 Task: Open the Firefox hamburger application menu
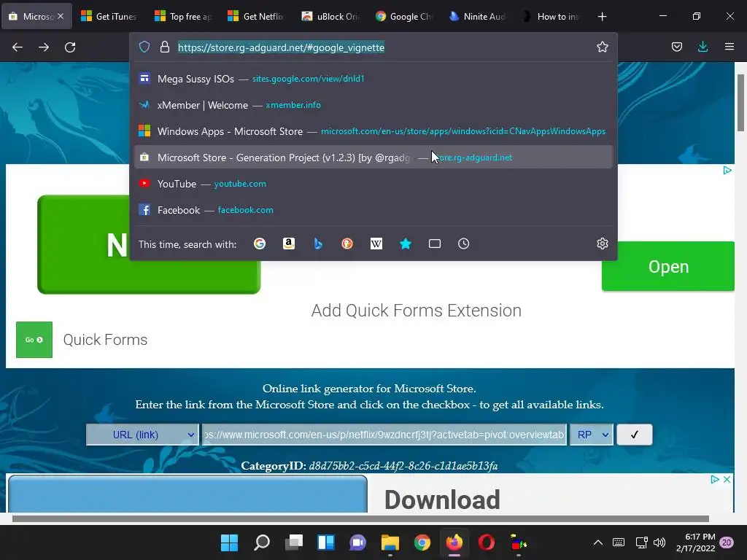coord(729,47)
